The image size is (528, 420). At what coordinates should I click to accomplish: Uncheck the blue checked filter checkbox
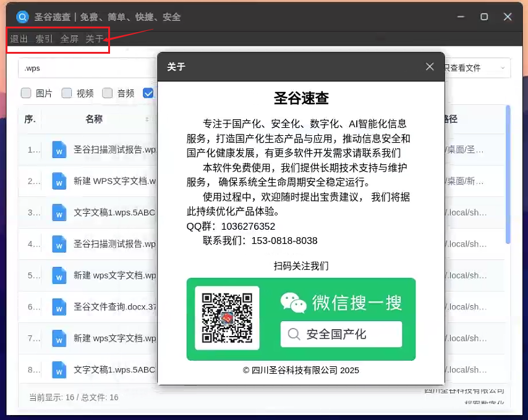click(x=148, y=93)
